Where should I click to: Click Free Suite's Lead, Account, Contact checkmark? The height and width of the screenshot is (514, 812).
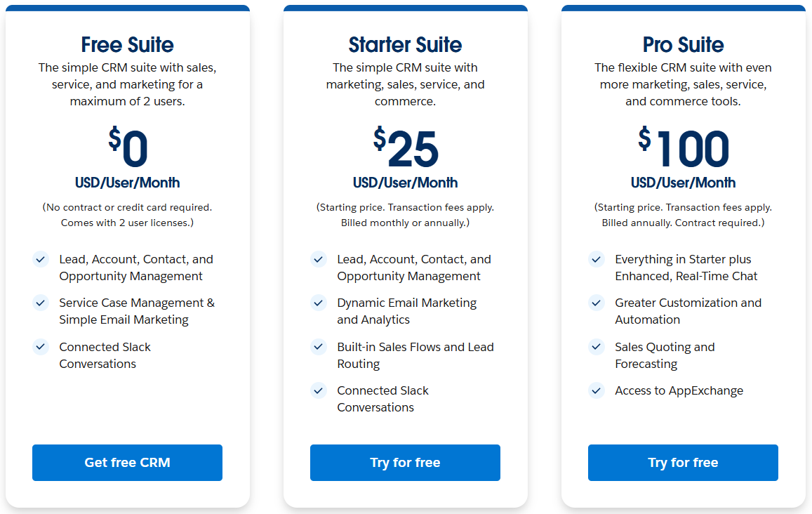coord(41,260)
